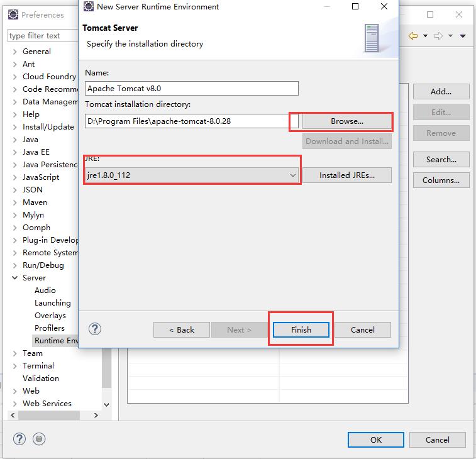
Task: Expand the Java tree node
Action: pyautogui.click(x=14, y=140)
